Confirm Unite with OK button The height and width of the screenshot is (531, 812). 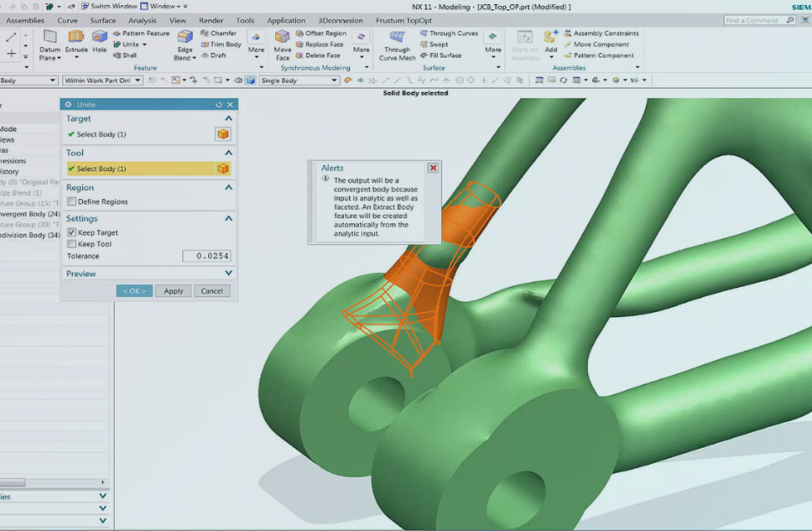[135, 290]
